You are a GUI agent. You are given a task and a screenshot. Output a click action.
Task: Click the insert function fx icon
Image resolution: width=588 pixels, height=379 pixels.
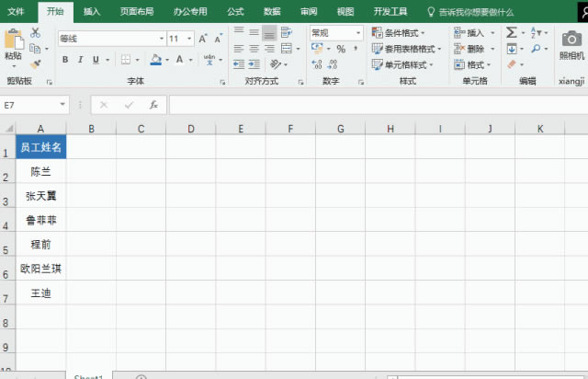click(153, 105)
